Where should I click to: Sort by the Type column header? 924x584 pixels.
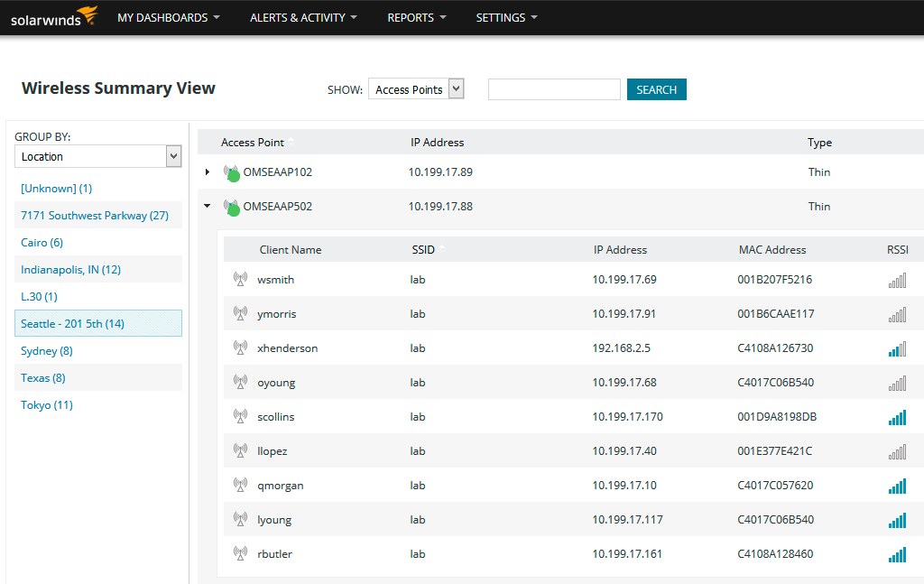(819, 143)
